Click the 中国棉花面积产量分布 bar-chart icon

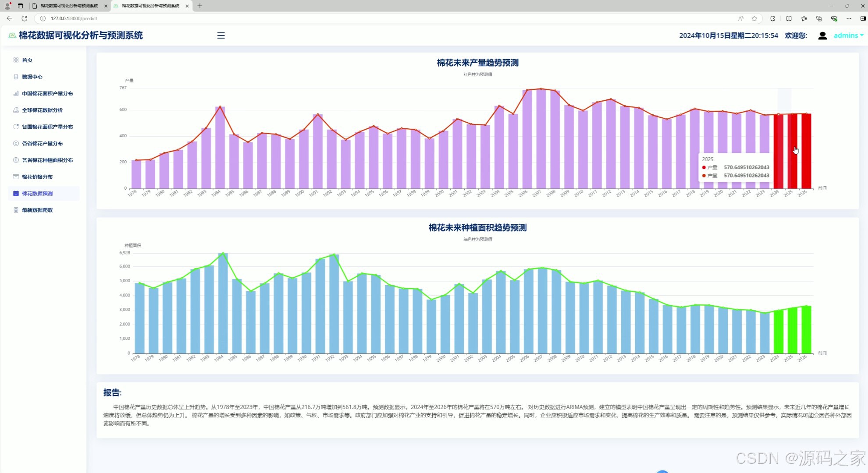pyautogui.click(x=16, y=93)
